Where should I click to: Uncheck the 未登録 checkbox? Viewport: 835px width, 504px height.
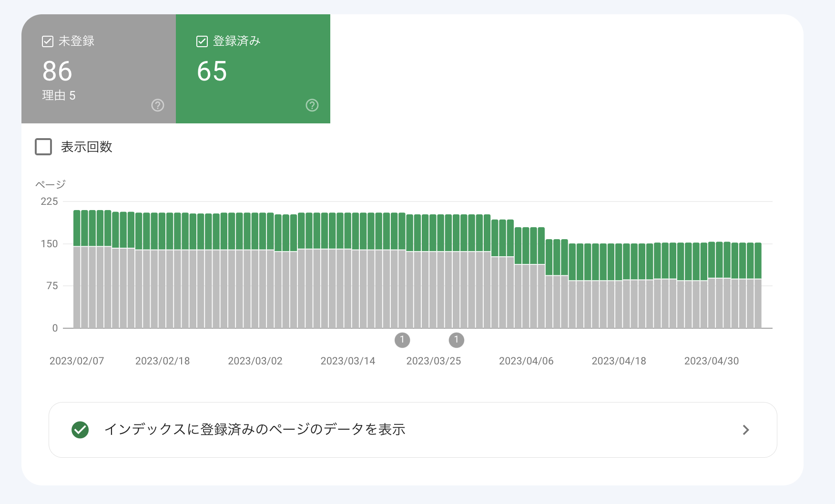coord(48,41)
